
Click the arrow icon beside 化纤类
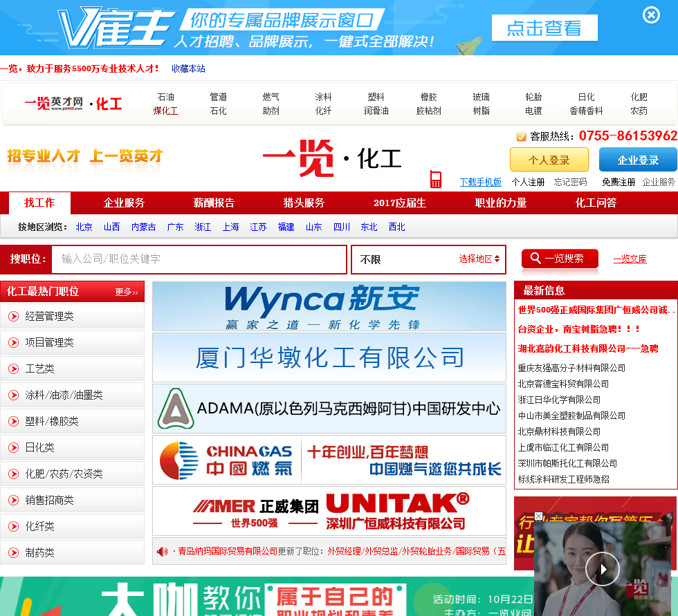14,526
